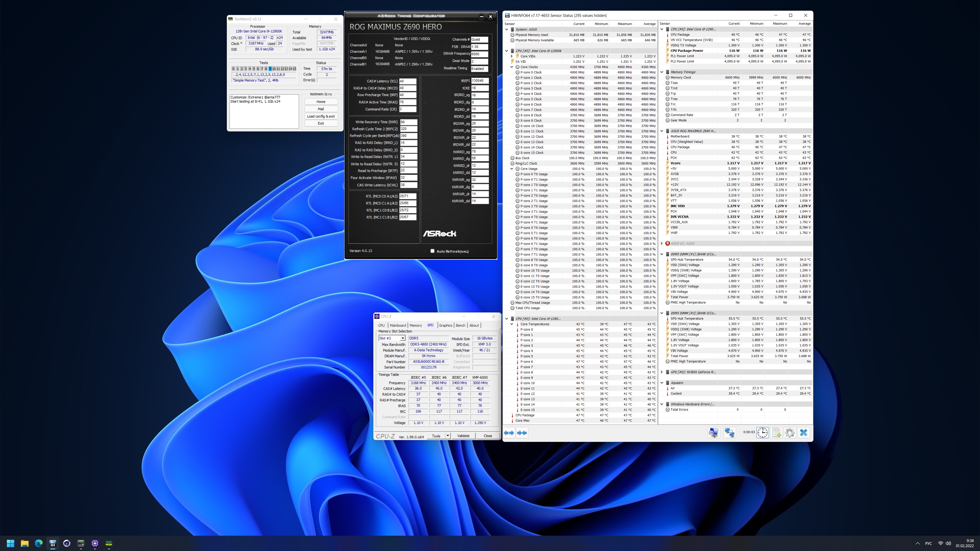Image resolution: width=980 pixels, height=551 pixels.
Task: Select test number 9 box in TestMem5
Action: click(270, 69)
